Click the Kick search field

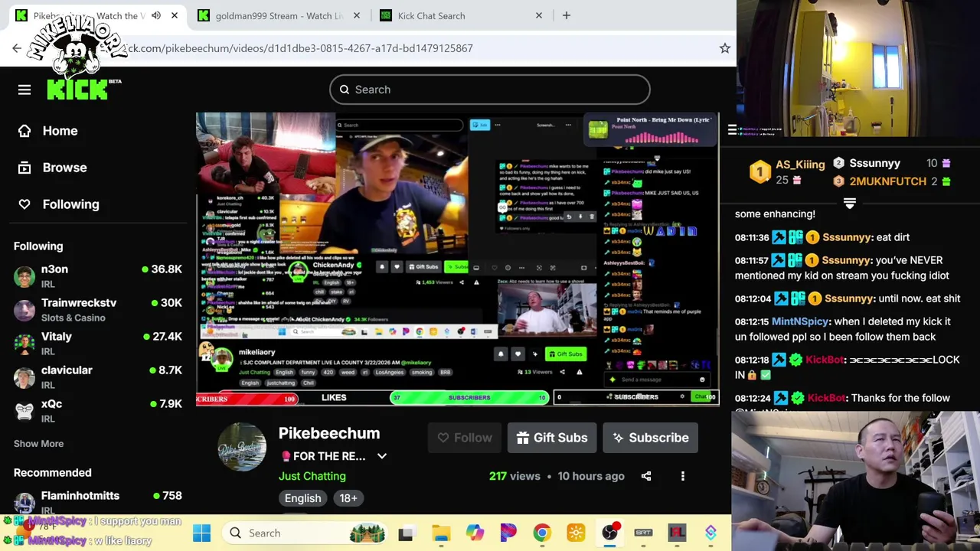tap(490, 90)
